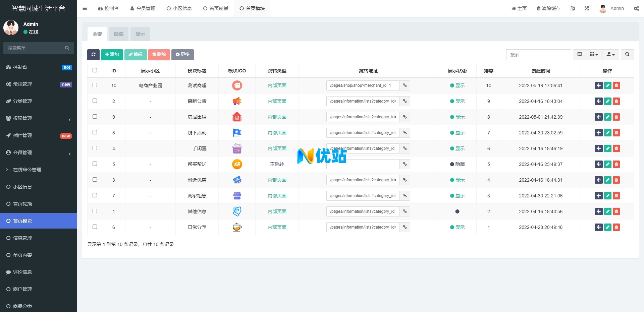This screenshot has height=312, width=644.
Task: Enter fullscreen mode via top bar icon
Action: [587, 8]
